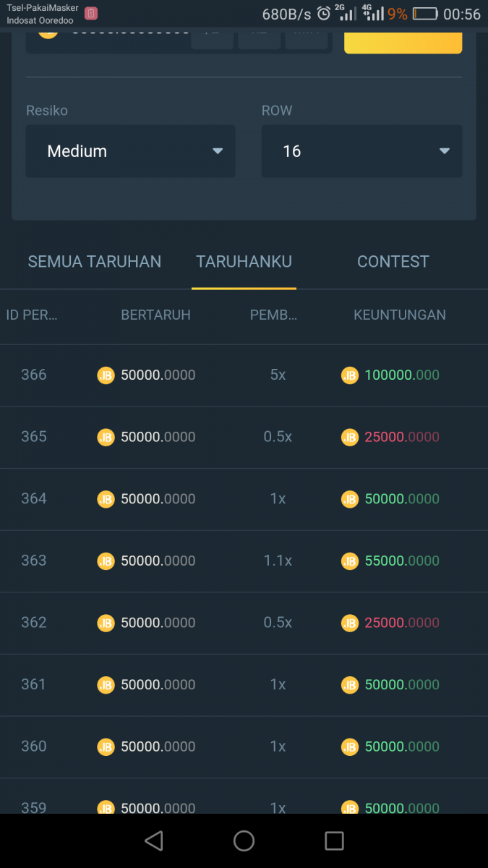Open bet ID 366 details

[34, 375]
